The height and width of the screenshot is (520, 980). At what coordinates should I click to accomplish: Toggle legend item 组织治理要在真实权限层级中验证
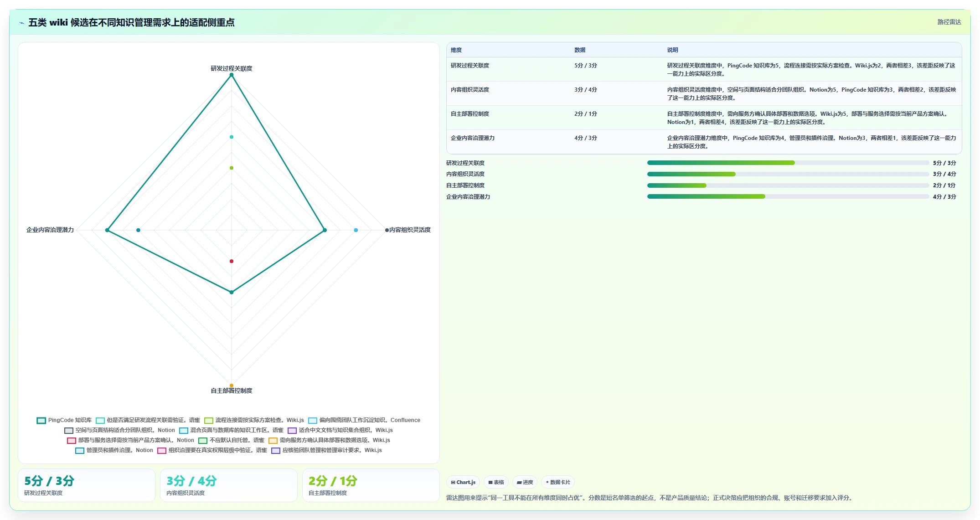[212, 450]
